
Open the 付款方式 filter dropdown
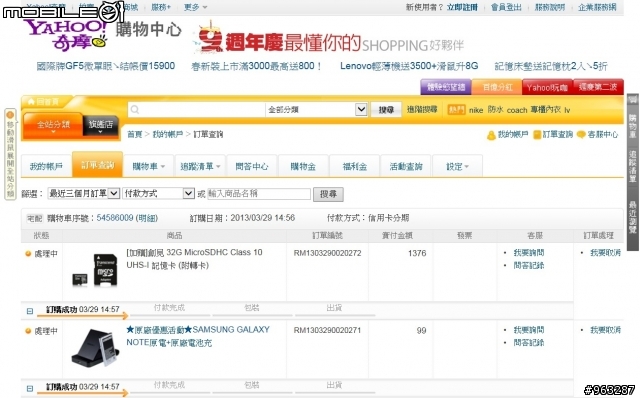tap(158, 193)
